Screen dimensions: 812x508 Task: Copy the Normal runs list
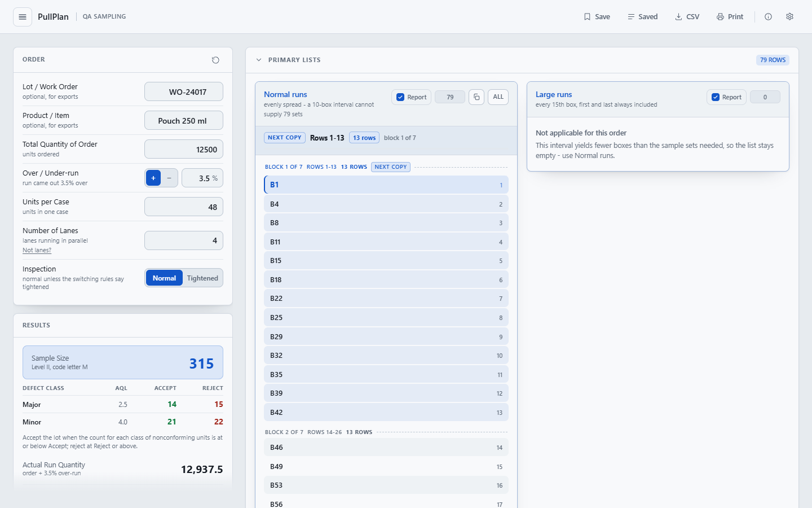476,97
